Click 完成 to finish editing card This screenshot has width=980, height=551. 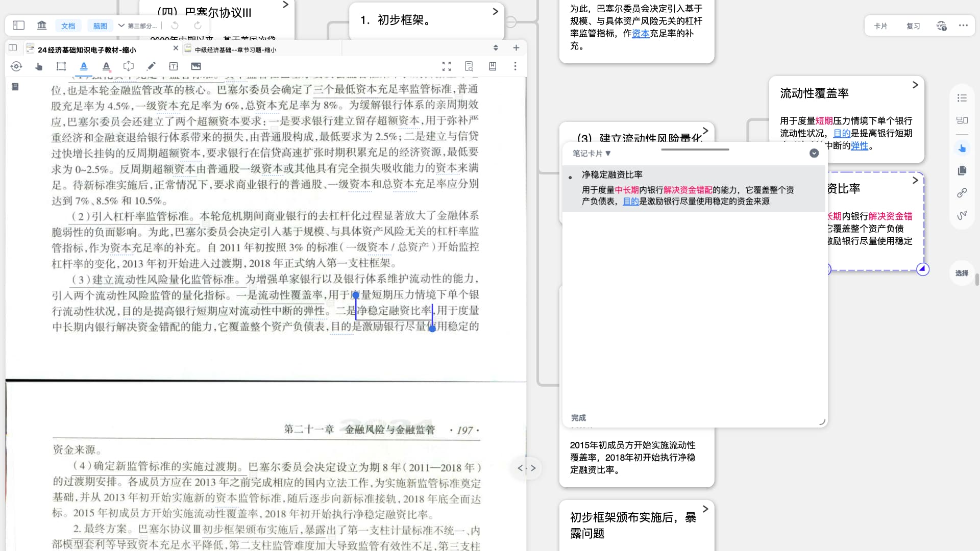[578, 418]
